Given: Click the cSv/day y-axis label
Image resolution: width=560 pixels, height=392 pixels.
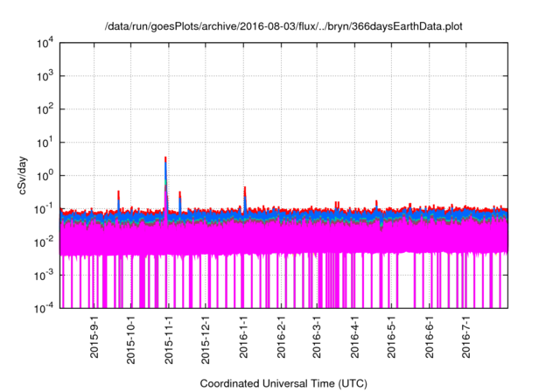Looking at the screenshot, I should 23,175.
